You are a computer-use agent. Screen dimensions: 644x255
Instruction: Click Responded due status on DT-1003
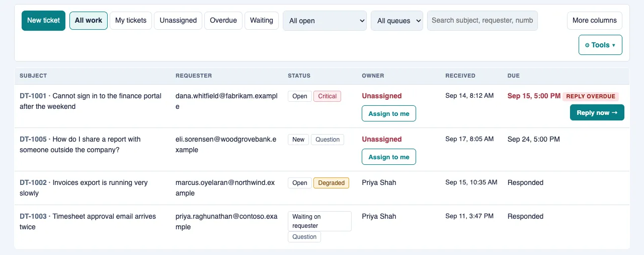(x=525, y=216)
